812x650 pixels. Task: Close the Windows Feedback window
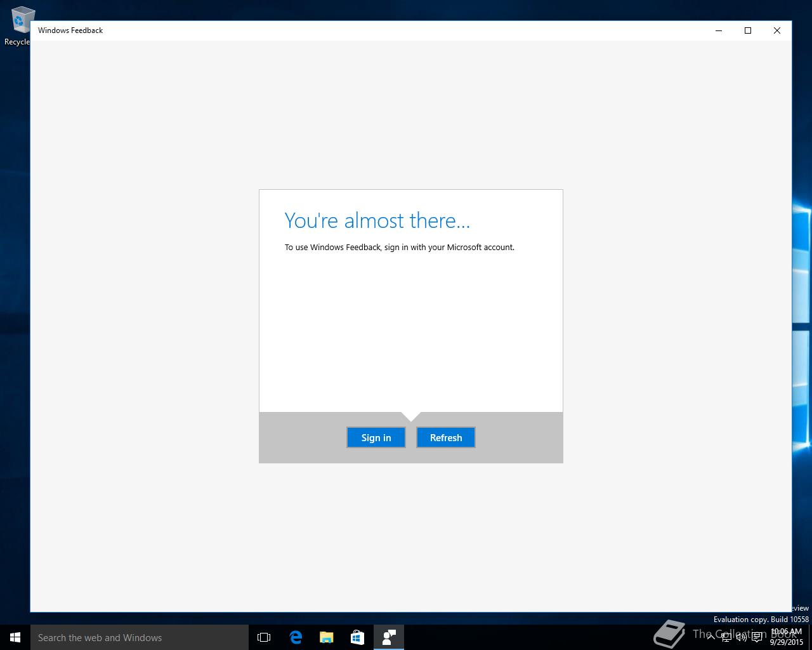pos(777,30)
